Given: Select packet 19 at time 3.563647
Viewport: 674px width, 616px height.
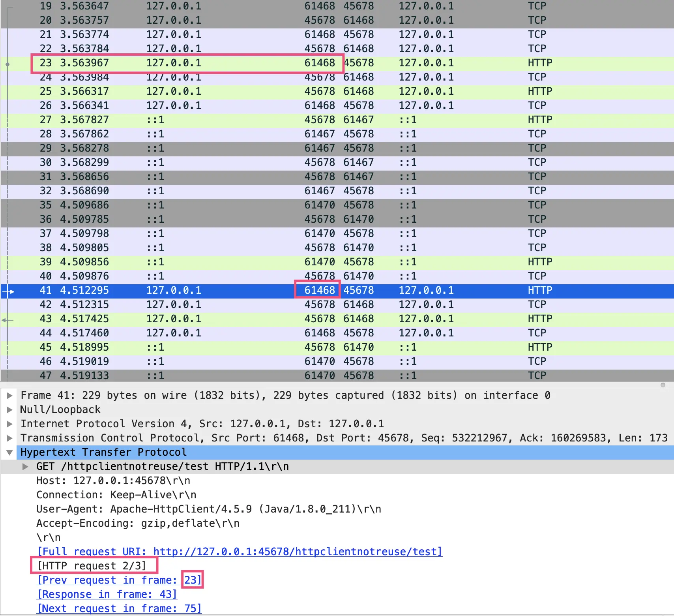Looking at the screenshot, I should tap(337, 6).
